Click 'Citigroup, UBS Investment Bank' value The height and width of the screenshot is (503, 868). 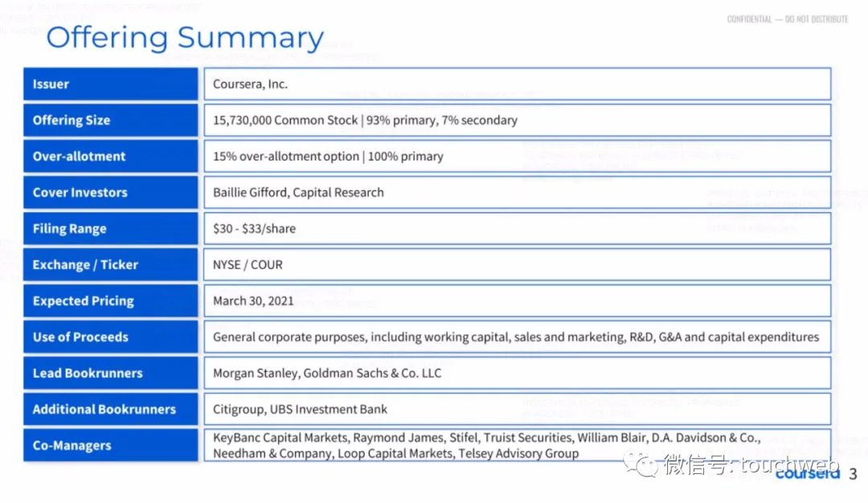pyautogui.click(x=300, y=410)
